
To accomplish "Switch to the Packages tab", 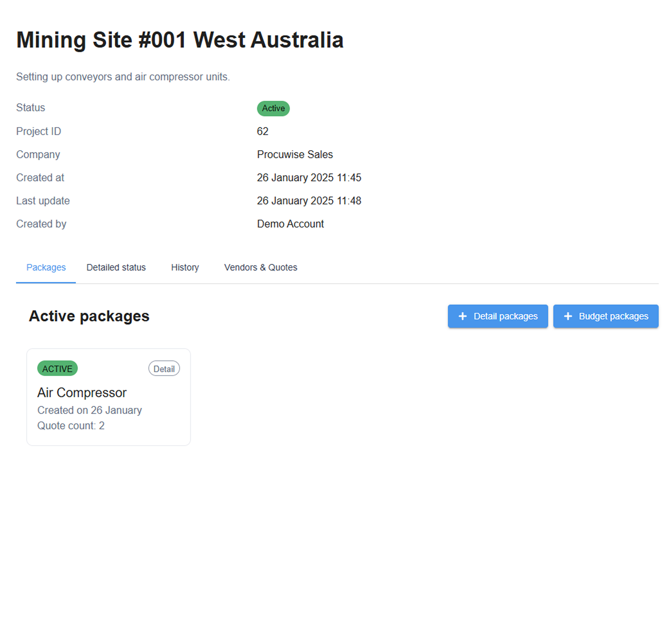I will click(x=46, y=267).
